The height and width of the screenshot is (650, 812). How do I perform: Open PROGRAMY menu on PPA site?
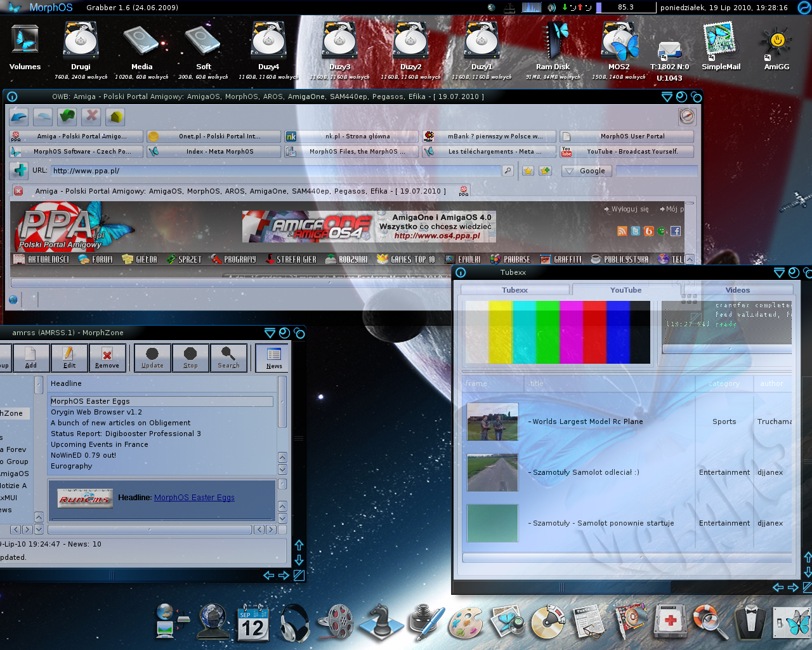pyautogui.click(x=233, y=260)
